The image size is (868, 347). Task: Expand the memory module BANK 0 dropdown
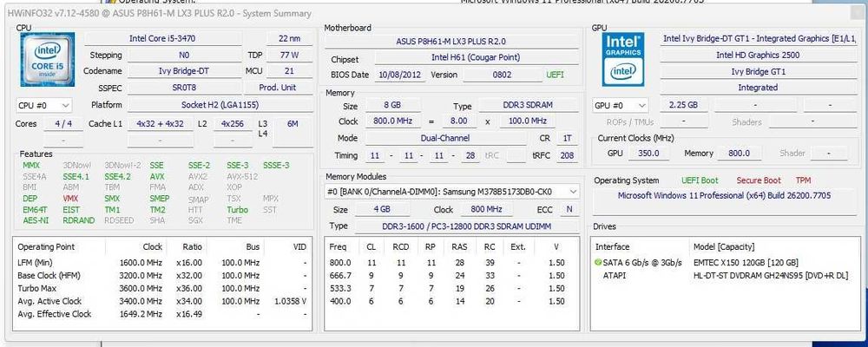click(451, 192)
